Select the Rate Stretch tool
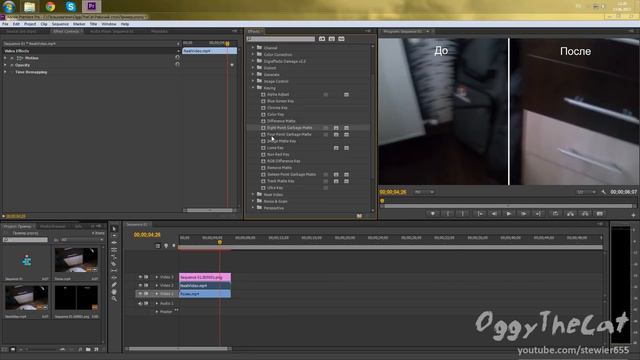Screen dimensions: 640x360 pyautogui.click(x=114, y=257)
